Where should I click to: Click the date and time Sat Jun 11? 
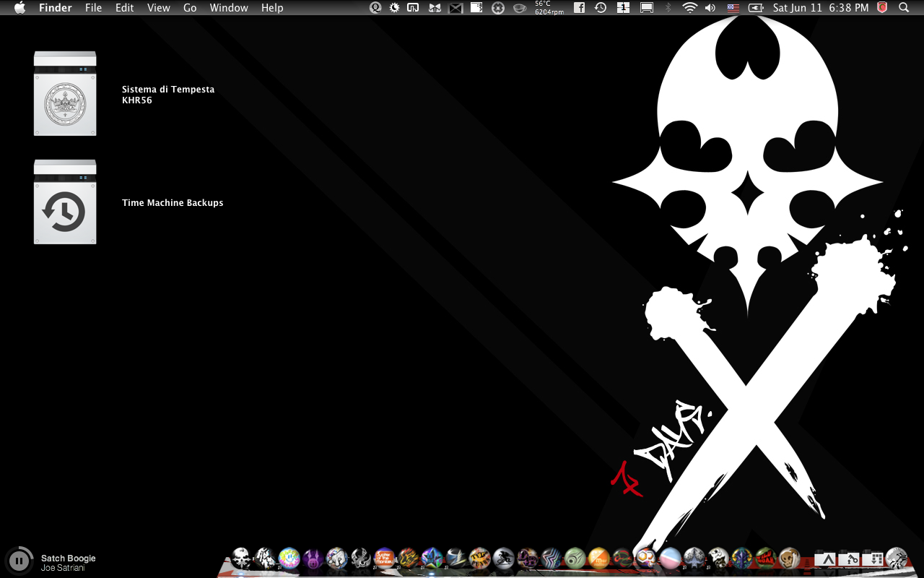click(821, 8)
